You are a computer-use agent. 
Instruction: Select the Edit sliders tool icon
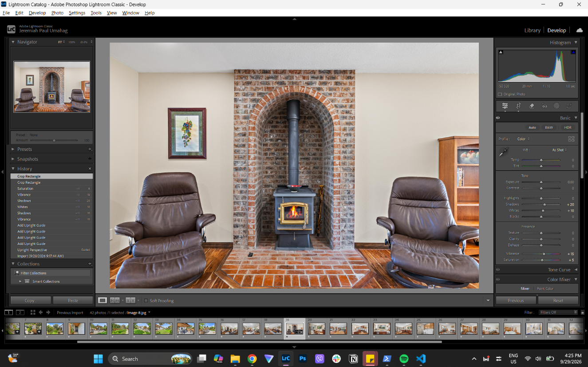(x=505, y=106)
